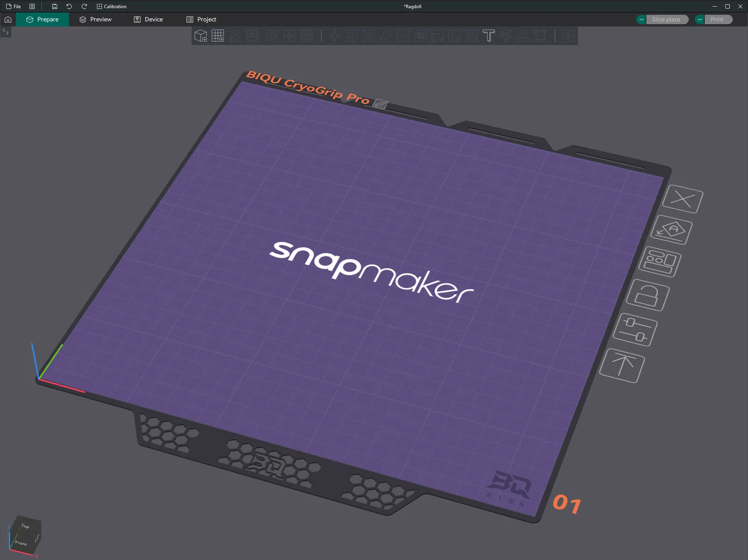Select the Support painting tool
Screen dimensions: 748x560
(438, 36)
